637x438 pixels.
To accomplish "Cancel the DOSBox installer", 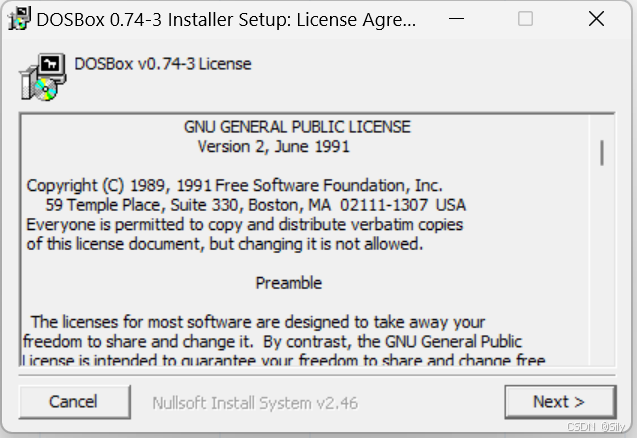I will [74, 402].
